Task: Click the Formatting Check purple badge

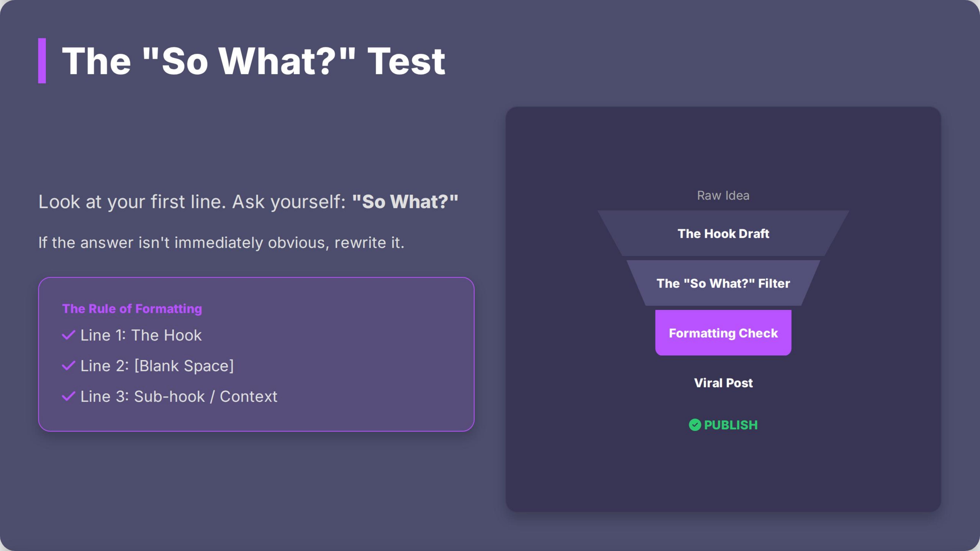Action: [723, 333]
